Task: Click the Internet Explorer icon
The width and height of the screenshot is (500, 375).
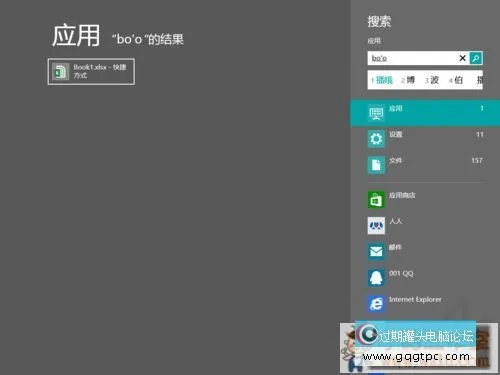Action: tap(376, 304)
